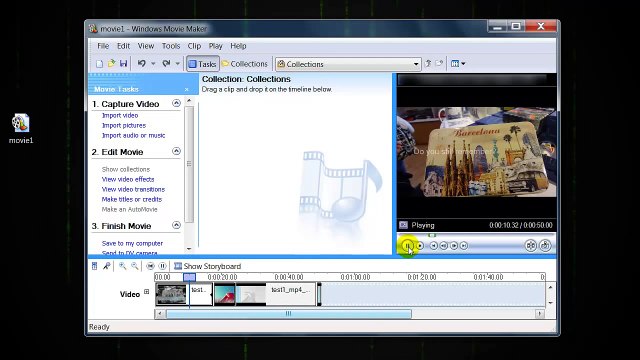Click the New Collection Folder icon
Viewport: 640px width, 360px height.
tap(439, 64)
